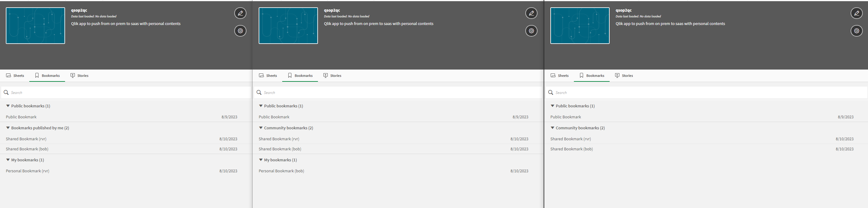Switch to Sheets tab in right panel
The width and height of the screenshot is (868, 208).
coord(560,75)
